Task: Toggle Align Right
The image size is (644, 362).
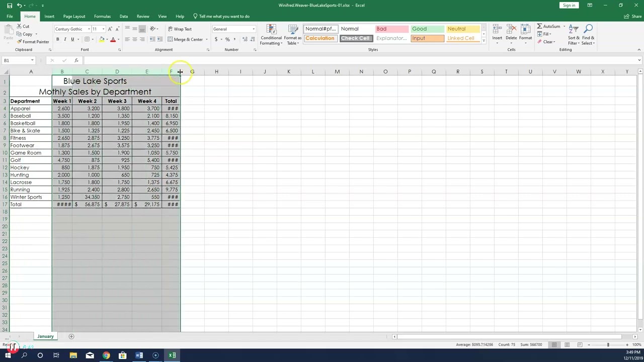Action: (142, 39)
